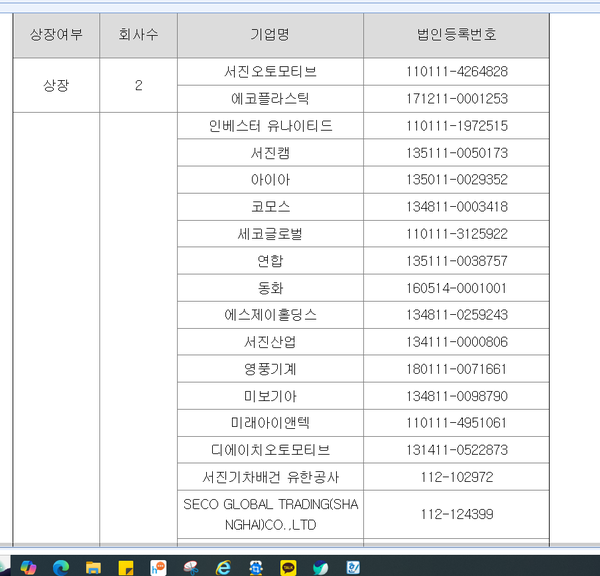Click registration number 135111-0038757
Viewport: 600px width, 576px height.
[457, 261]
